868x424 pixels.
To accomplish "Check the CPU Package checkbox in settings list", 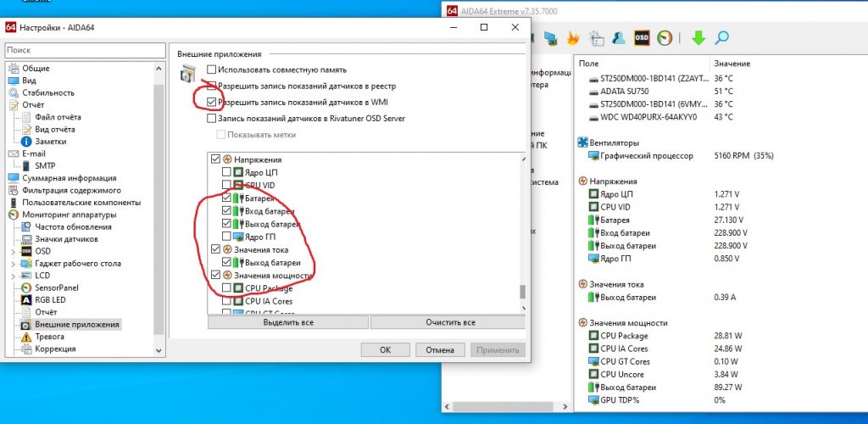I will pyautogui.click(x=226, y=288).
